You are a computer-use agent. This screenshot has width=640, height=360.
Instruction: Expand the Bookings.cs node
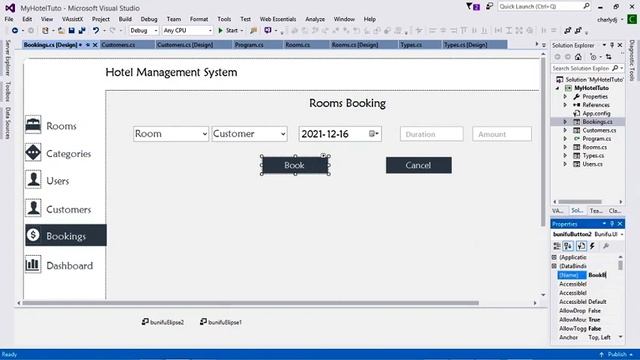[x=565, y=122]
